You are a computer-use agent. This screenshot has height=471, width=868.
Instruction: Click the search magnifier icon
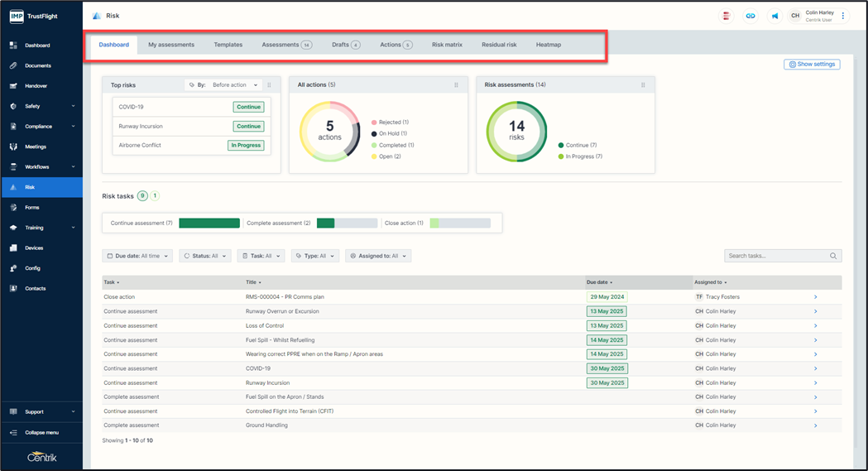point(832,257)
